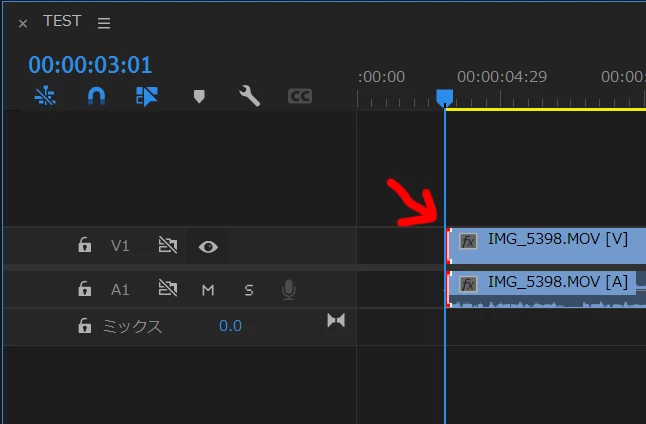Select the A1 track target

coord(120,290)
